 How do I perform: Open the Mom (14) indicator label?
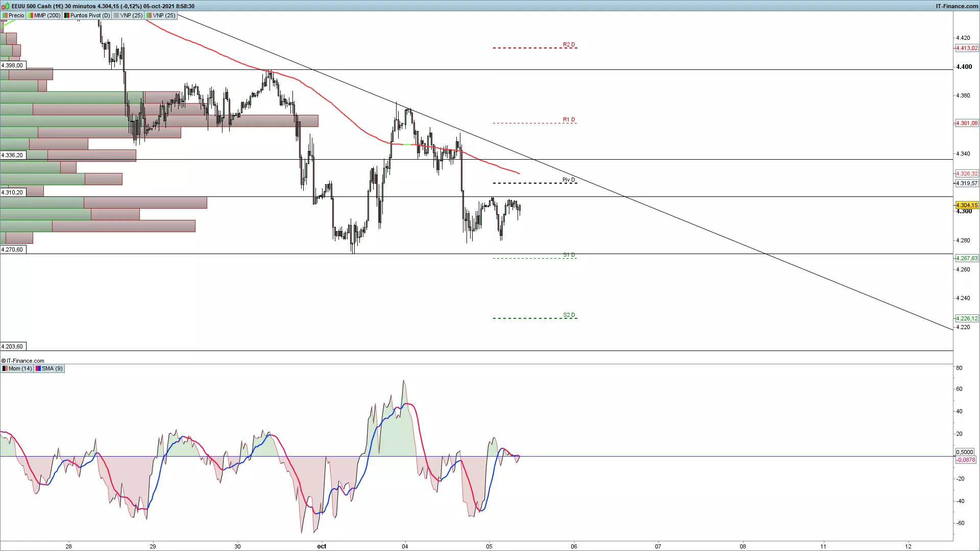17,368
